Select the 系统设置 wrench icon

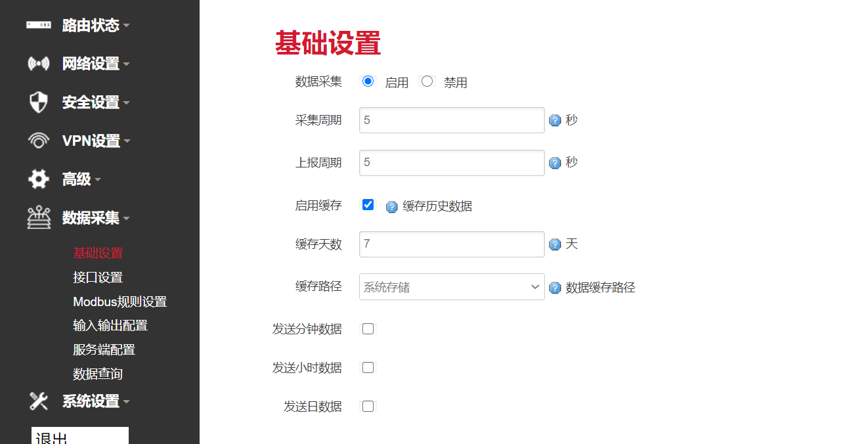[38, 401]
